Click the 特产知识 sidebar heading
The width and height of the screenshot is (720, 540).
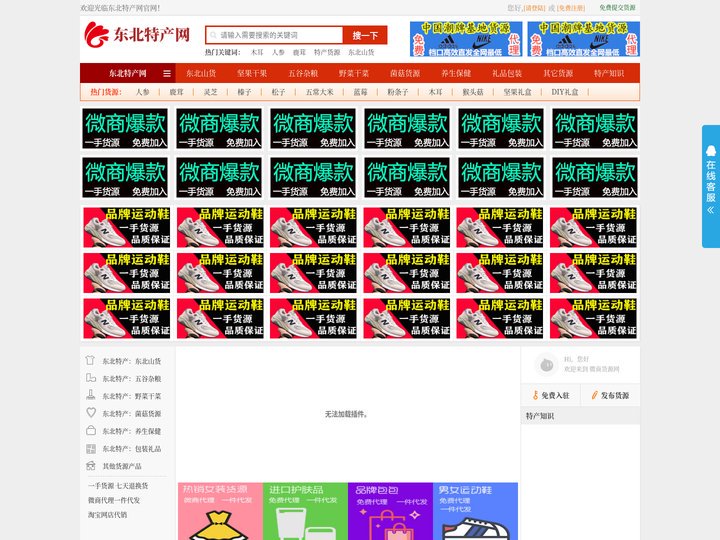540,416
